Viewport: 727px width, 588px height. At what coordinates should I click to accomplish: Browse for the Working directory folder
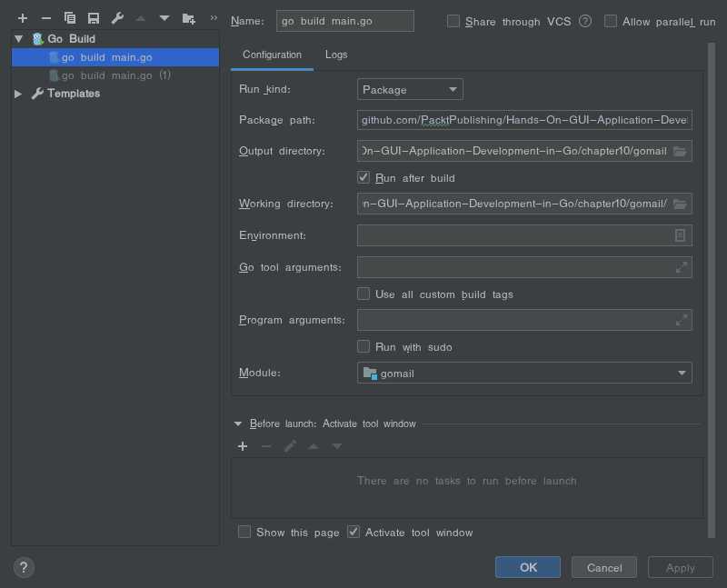680,204
